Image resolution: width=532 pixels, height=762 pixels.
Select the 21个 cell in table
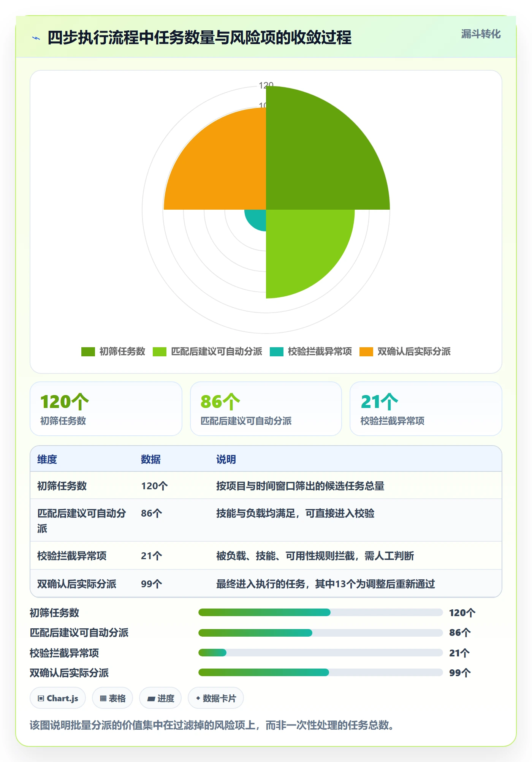152,556
